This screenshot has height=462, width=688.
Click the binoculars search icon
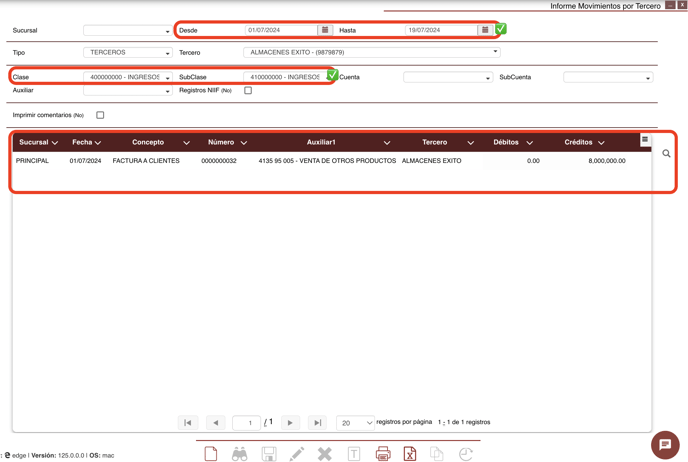click(x=240, y=454)
